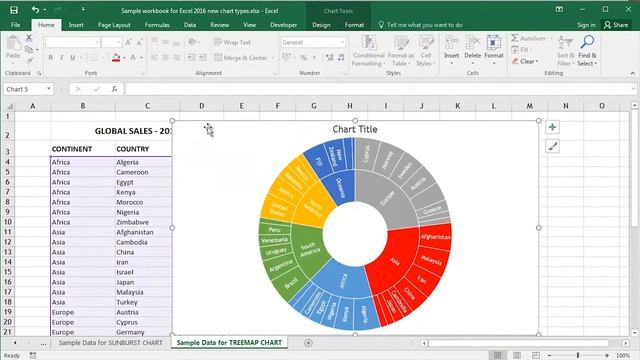640x360 pixels.
Task: Click the Delete cells icon
Action: click(x=473, y=42)
